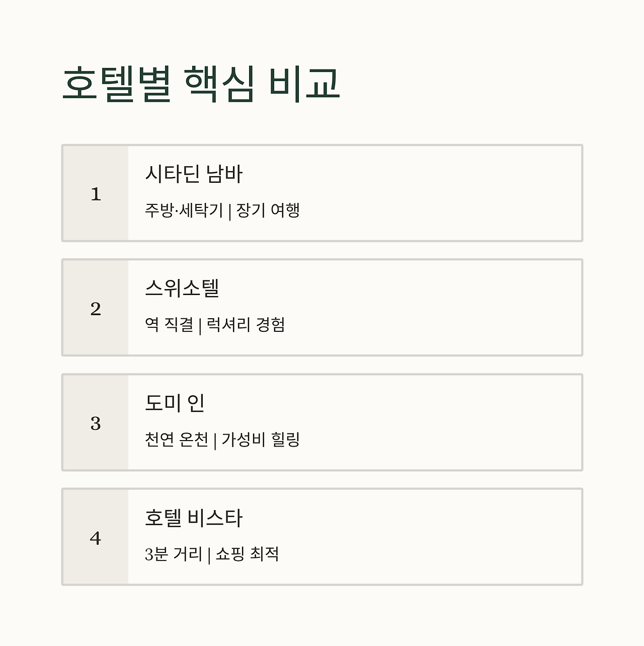Click the title 호텔별 핵심 비교
This screenshot has width=644, height=646.
tap(201, 84)
